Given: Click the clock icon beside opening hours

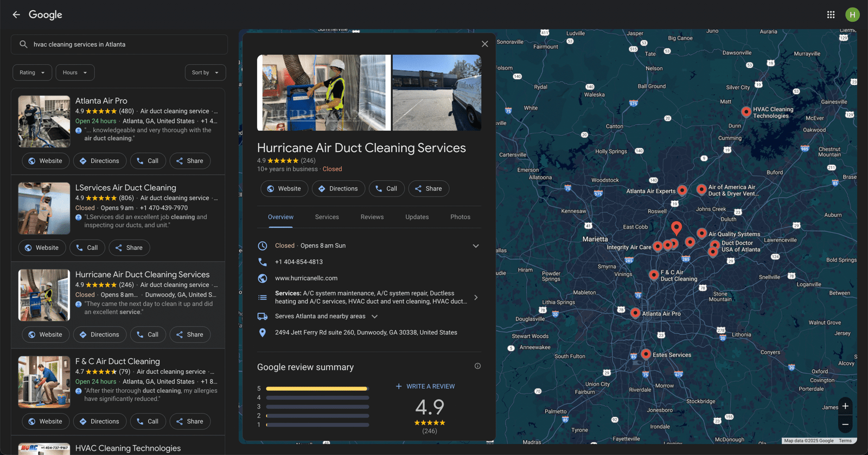Looking at the screenshot, I should 263,245.
